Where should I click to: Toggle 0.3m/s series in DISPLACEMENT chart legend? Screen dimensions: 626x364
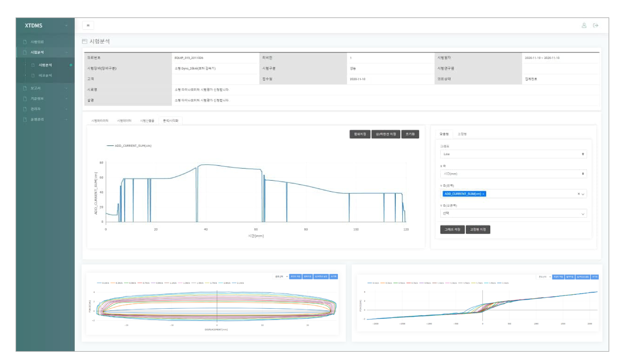pyautogui.click(x=116, y=283)
